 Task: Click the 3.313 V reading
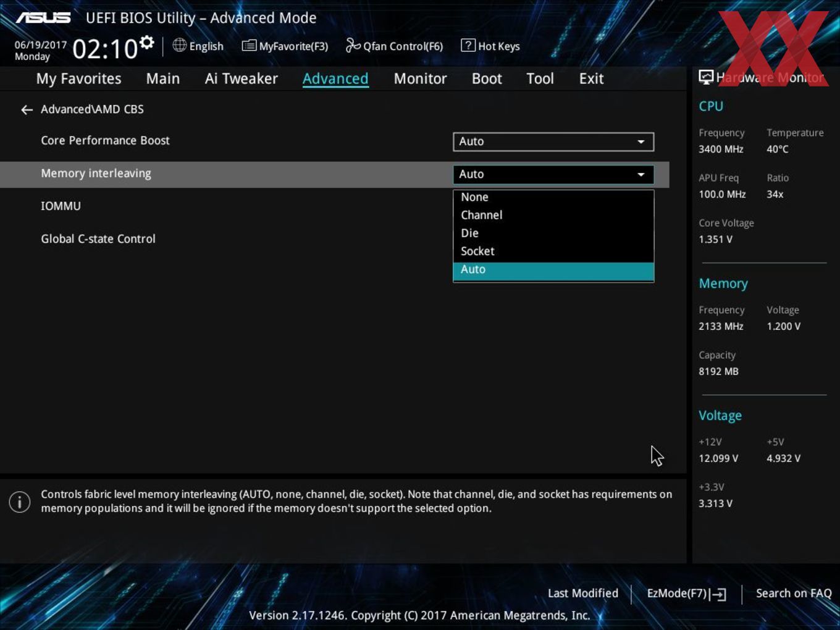(x=715, y=504)
